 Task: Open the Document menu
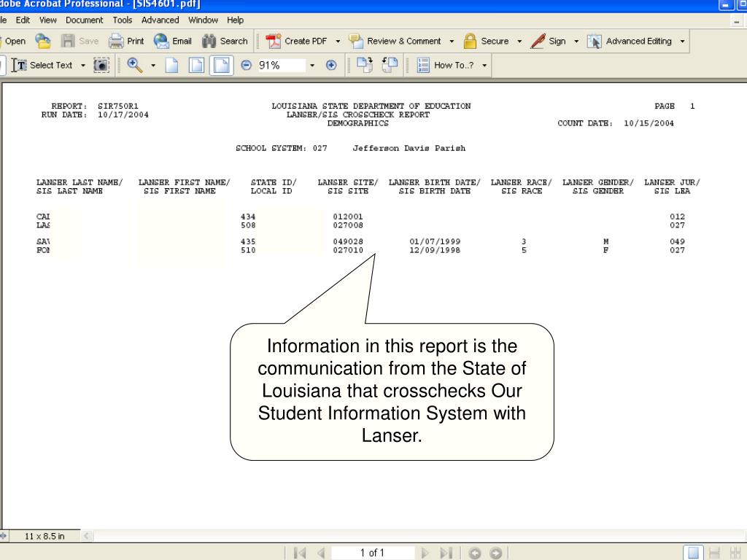85,20
